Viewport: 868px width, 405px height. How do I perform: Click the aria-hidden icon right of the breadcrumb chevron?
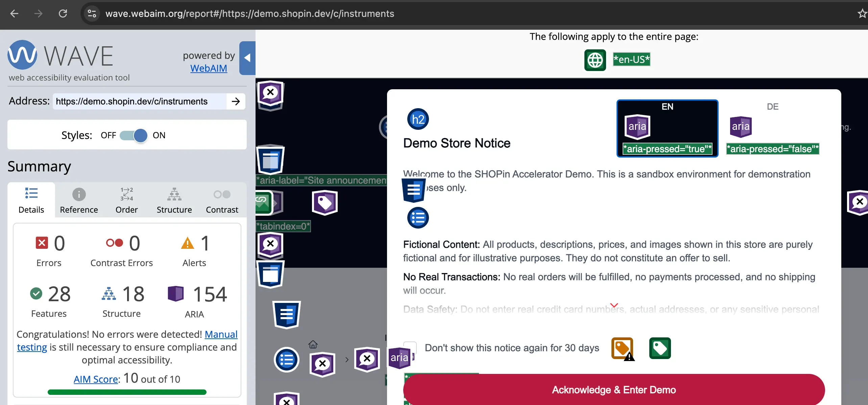pyautogui.click(x=367, y=359)
